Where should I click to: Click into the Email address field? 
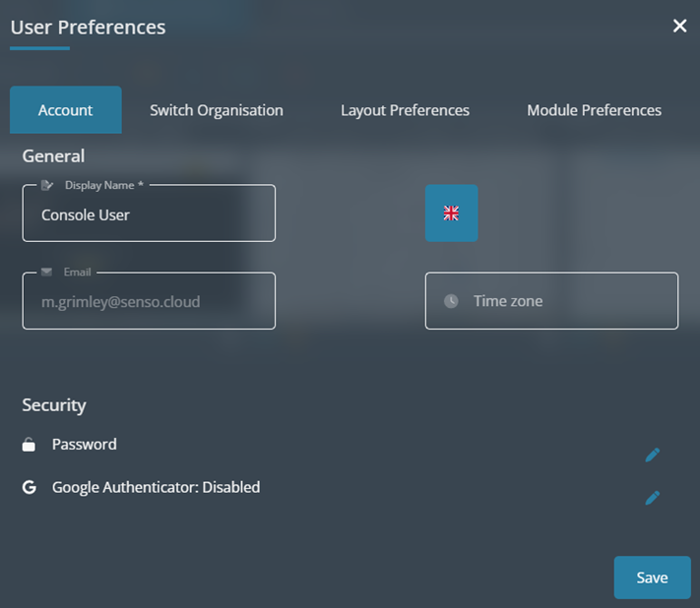pyautogui.click(x=149, y=302)
